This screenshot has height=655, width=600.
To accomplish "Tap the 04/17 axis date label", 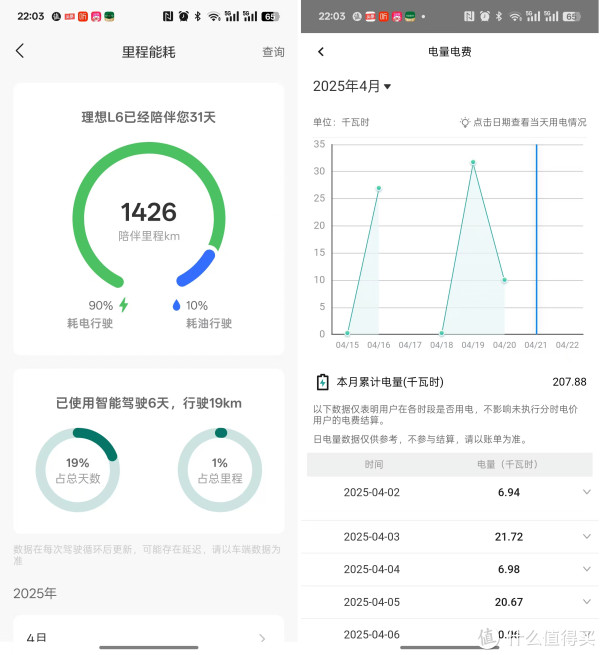I will point(410,345).
